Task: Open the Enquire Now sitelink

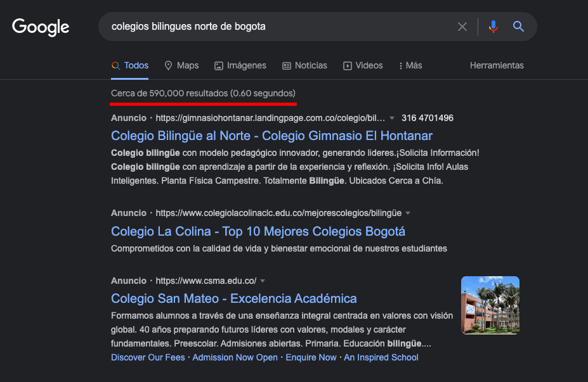Action: pos(311,358)
